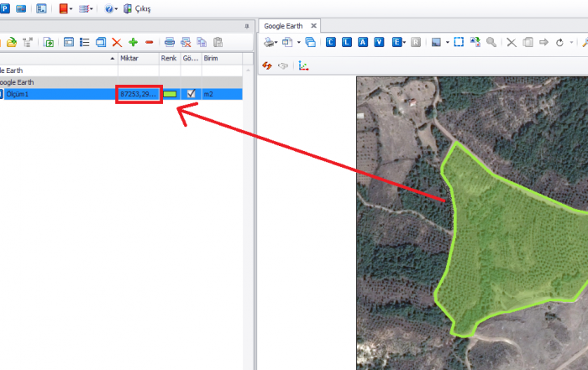
Task: Click the green plus add icon
Action: pyautogui.click(x=133, y=41)
